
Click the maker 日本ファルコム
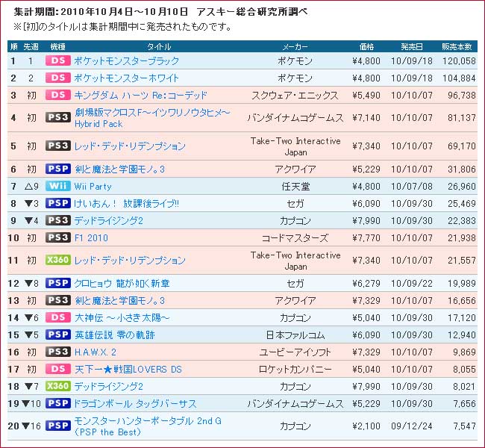pos(295,335)
